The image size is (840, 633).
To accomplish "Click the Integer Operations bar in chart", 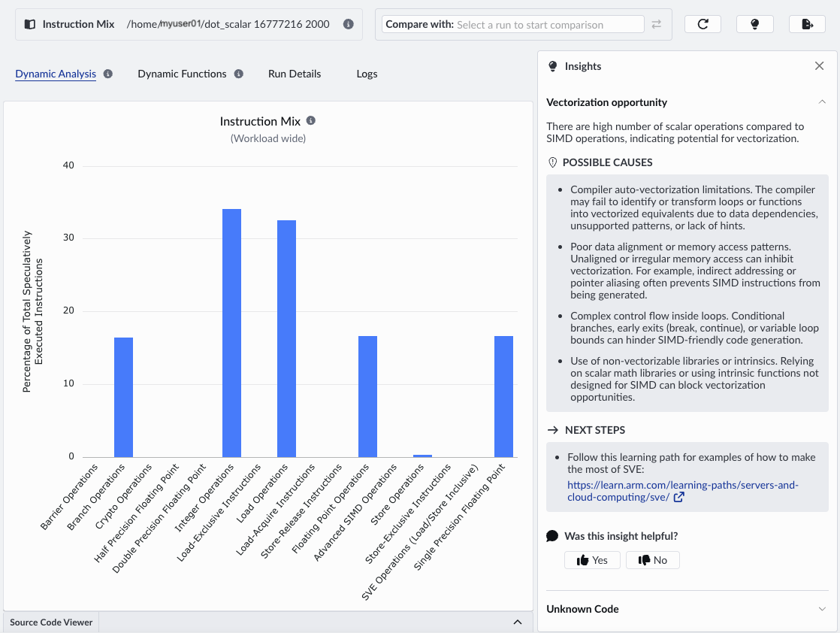I will [x=231, y=333].
